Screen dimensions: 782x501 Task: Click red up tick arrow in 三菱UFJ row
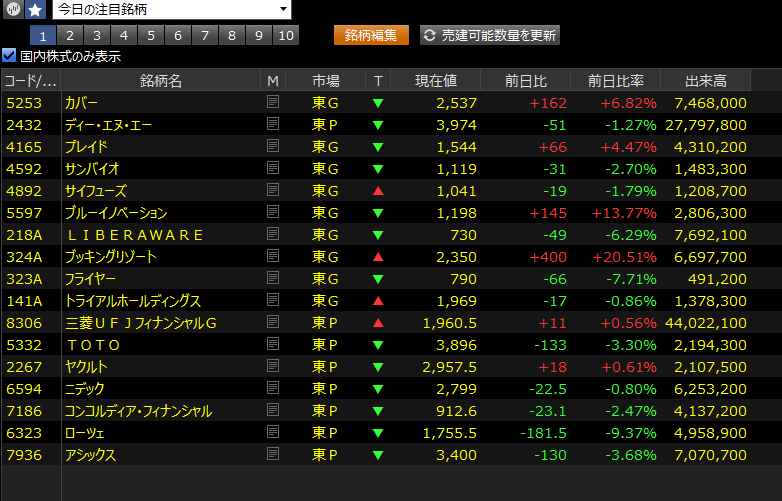pos(378,323)
